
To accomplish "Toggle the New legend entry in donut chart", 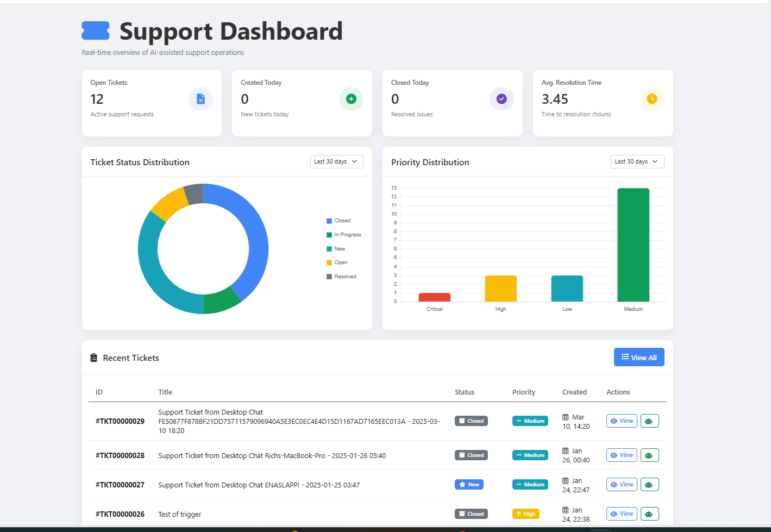I will [336, 249].
